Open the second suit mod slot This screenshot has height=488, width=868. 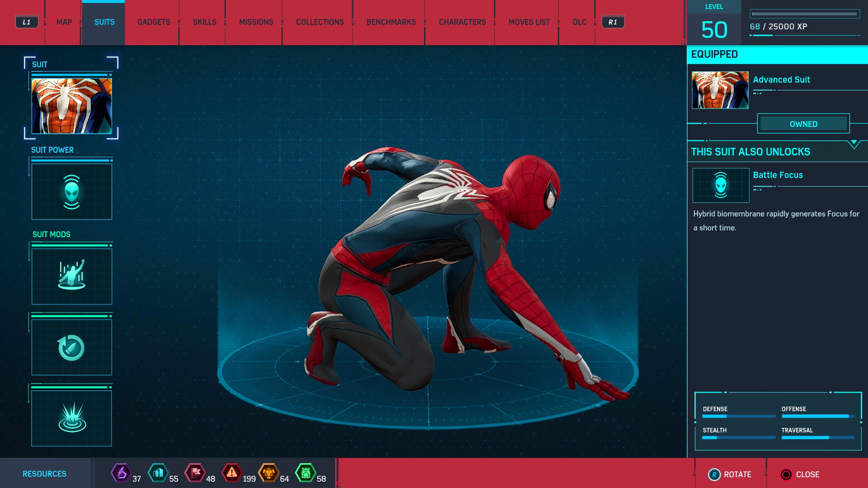pos(71,347)
